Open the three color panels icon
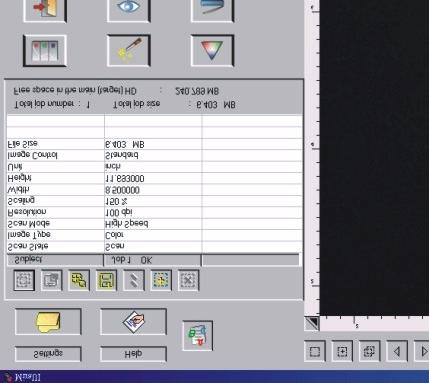The width and height of the screenshot is (429, 383). pyautogui.click(x=45, y=51)
